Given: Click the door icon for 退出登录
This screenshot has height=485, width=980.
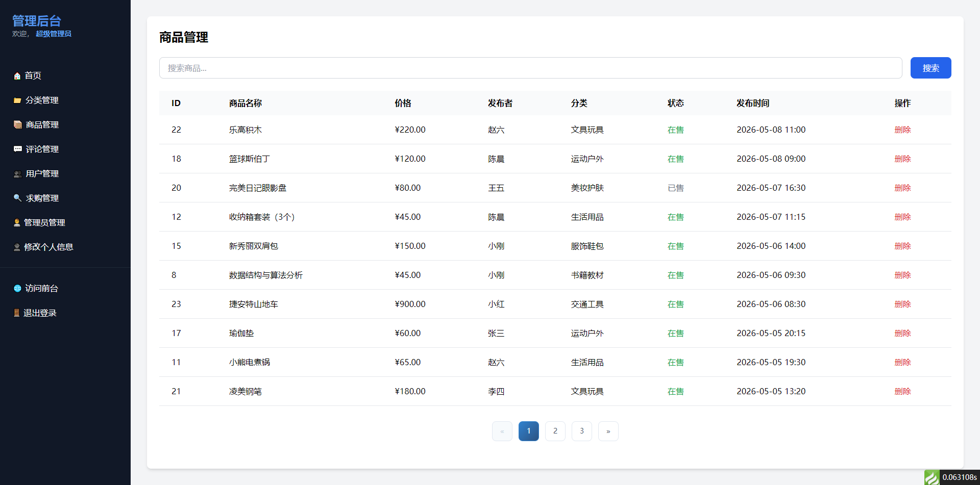Looking at the screenshot, I should 16,313.
